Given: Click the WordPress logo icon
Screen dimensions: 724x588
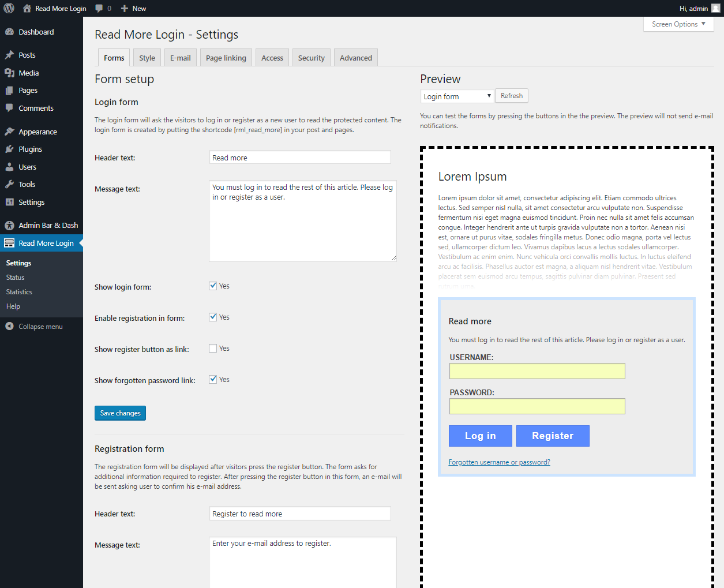Looking at the screenshot, I should pyautogui.click(x=9, y=8).
